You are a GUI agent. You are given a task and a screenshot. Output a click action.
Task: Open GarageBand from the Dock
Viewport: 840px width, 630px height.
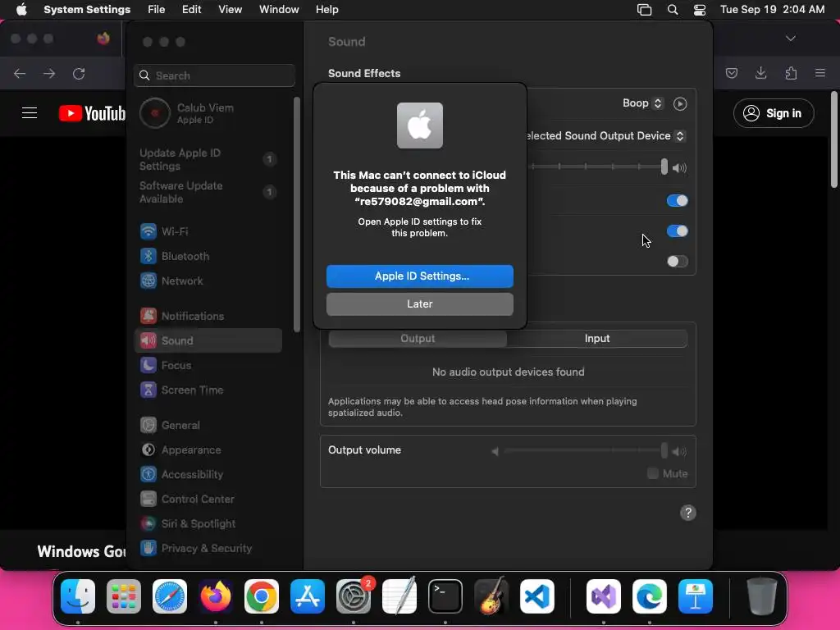491,596
